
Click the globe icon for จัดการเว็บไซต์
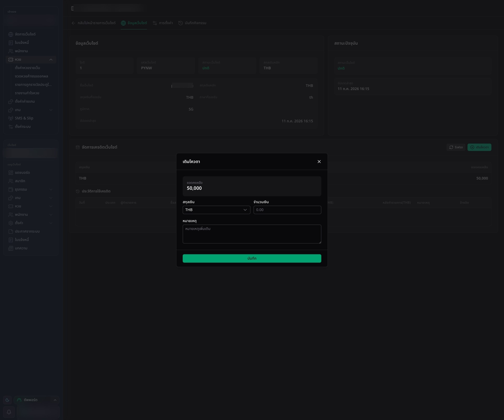(x=11, y=34)
